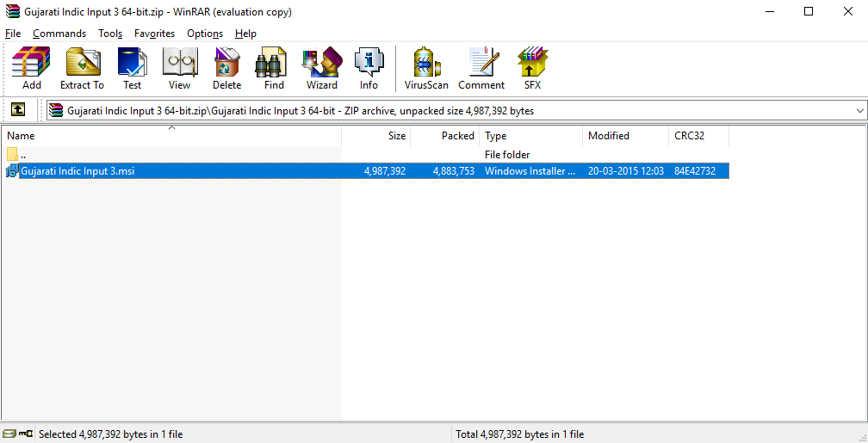Click the Total 4,987,392 bytes status text
The height and width of the screenshot is (443, 868).
(520, 434)
